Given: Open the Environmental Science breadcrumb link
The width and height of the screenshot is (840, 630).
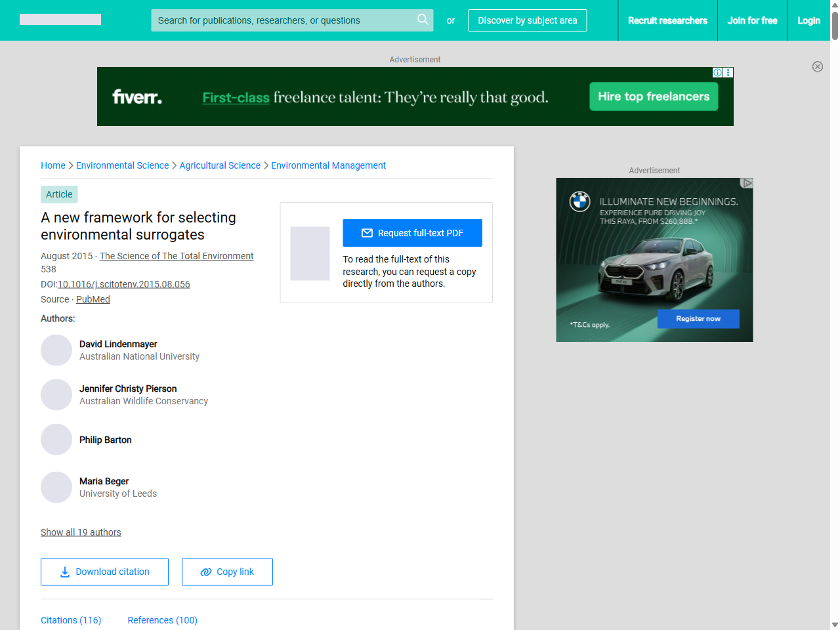Looking at the screenshot, I should pos(122,165).
